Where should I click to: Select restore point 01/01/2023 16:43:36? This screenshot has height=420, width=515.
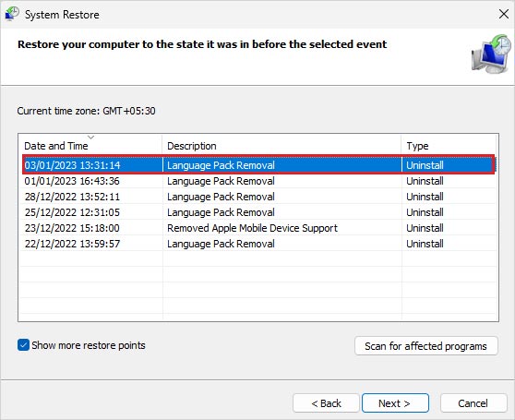click(x=258, y=181)
